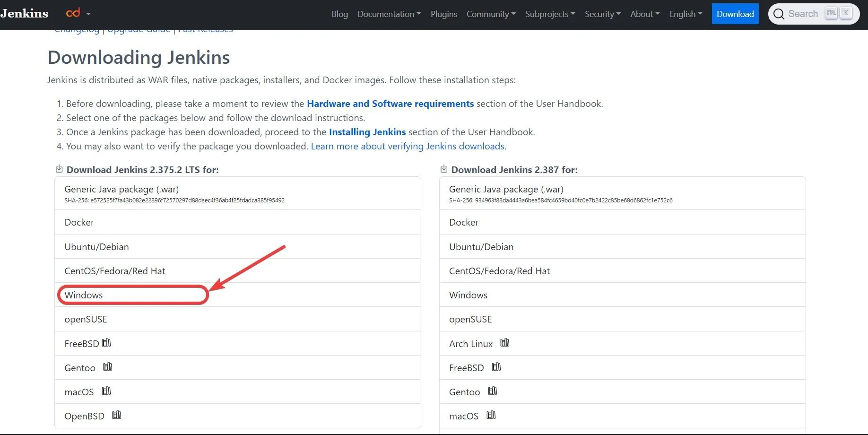
Task: Open Gentoo documentation book icon in LTS column
Action: pos(107,367)
